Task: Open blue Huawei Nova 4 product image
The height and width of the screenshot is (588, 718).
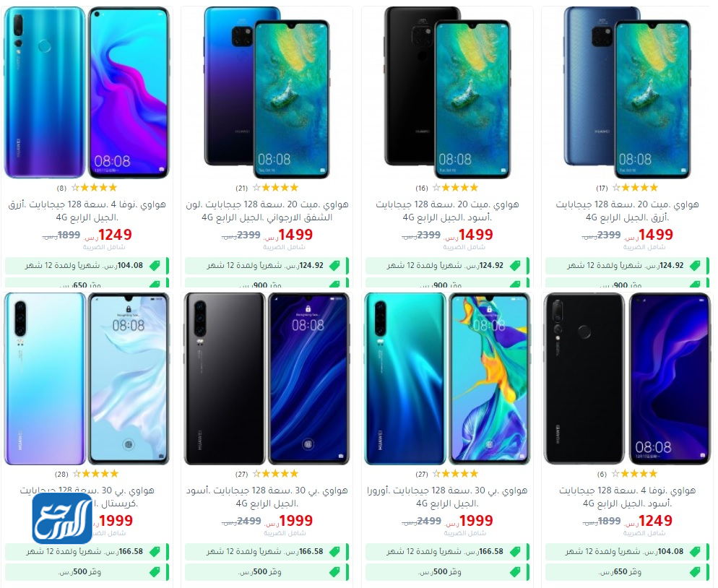Action: [87, 92]
